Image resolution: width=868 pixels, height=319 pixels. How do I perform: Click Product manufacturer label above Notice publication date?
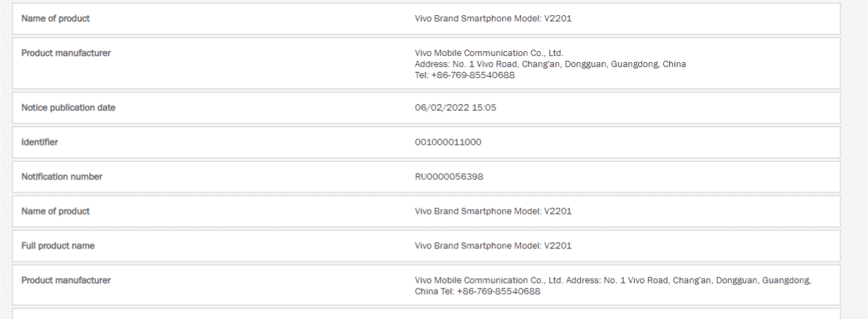(66, 53)
